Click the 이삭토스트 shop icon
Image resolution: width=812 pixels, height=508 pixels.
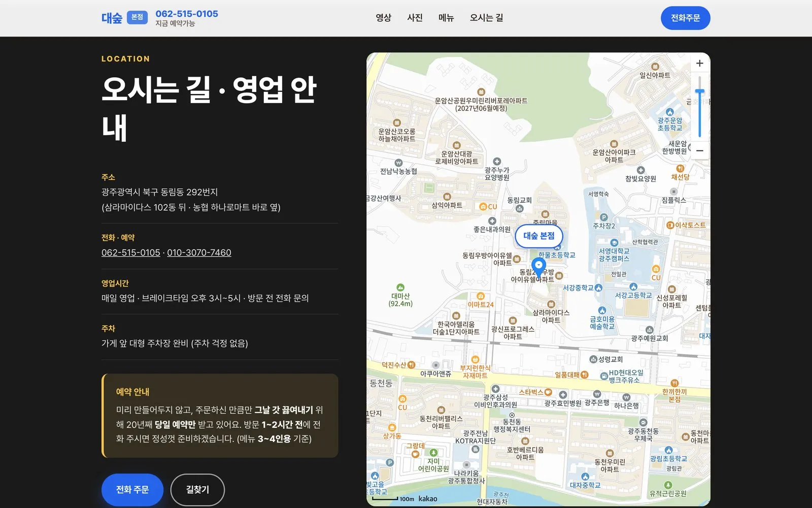[670, 225]
